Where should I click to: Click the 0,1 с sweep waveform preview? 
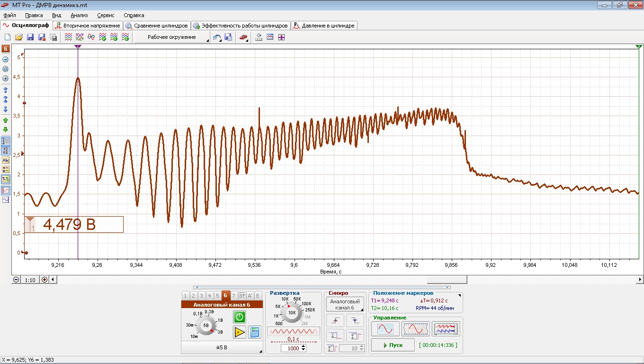pyautogui.click(x=294, y=334)
